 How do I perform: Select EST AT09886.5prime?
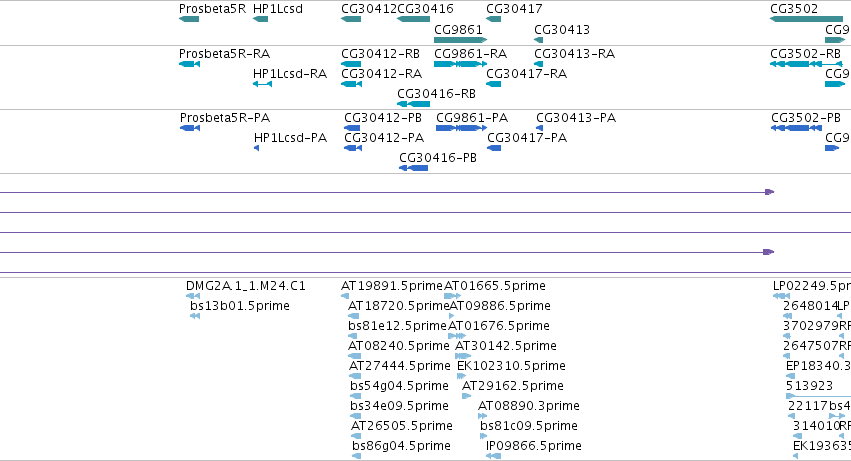click(x=500, y=306)
